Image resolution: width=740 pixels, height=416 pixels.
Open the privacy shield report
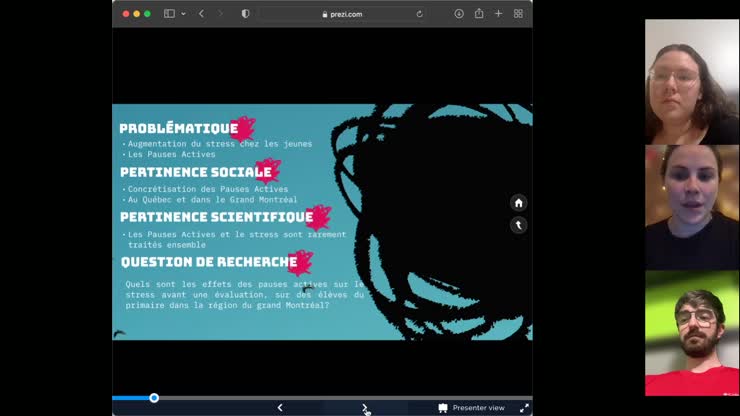[x=246, y=14]
